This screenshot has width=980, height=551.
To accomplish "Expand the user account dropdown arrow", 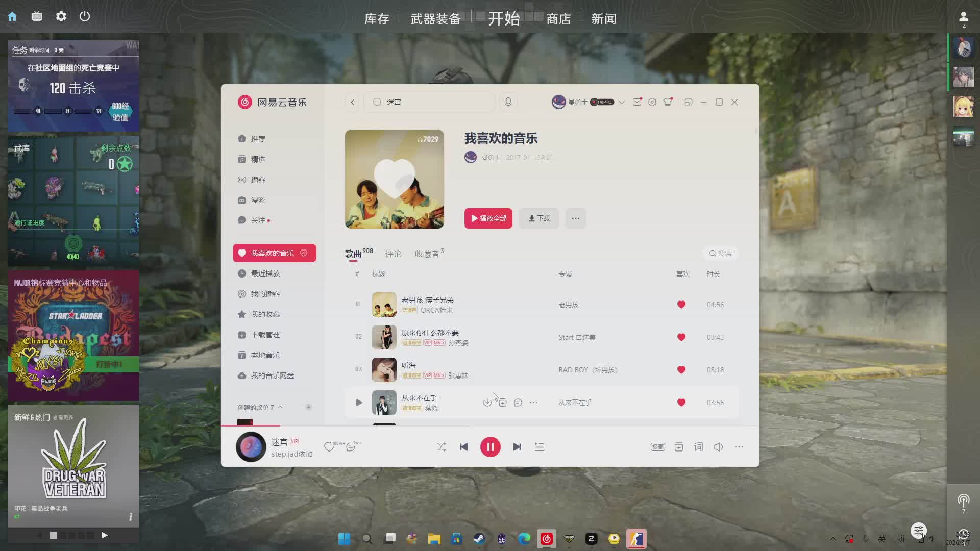I will point(621,102).
